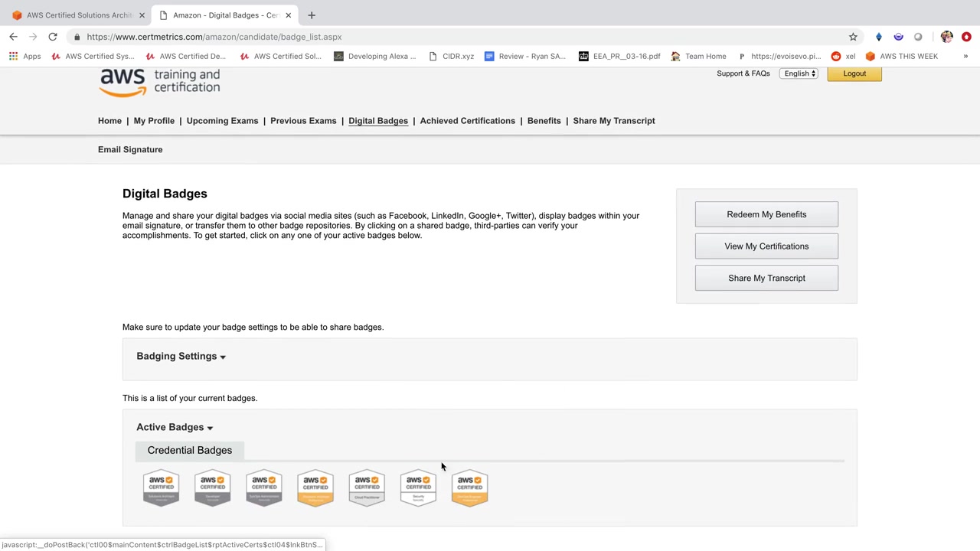The image size is (980, 551).
Task: Click the Digital Badges page heading
Action: pos(165,194)
